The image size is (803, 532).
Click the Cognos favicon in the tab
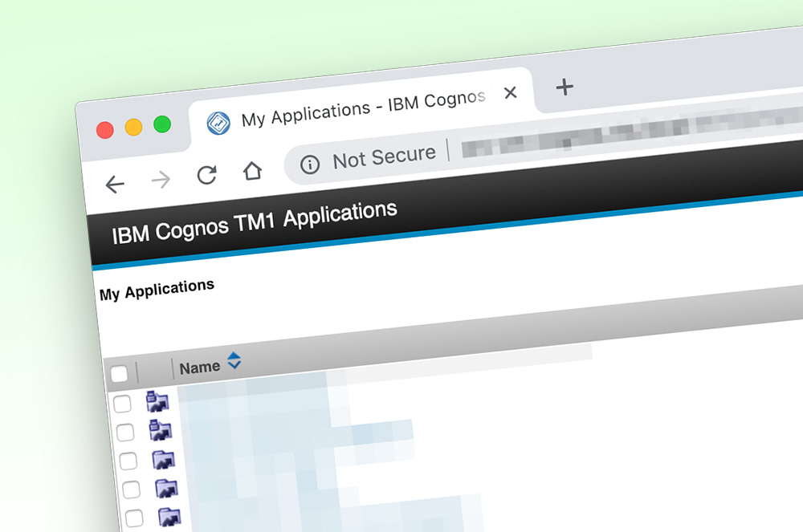218,124
